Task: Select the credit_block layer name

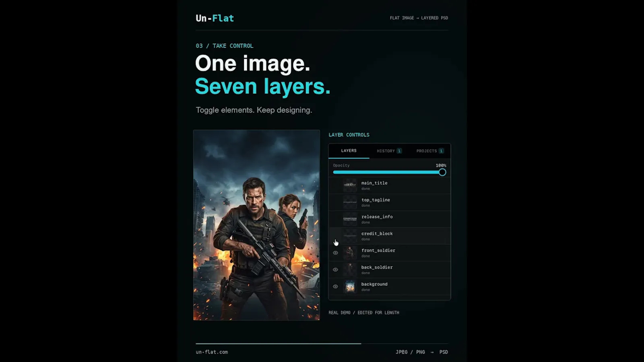Action: [x=377, y=234]
